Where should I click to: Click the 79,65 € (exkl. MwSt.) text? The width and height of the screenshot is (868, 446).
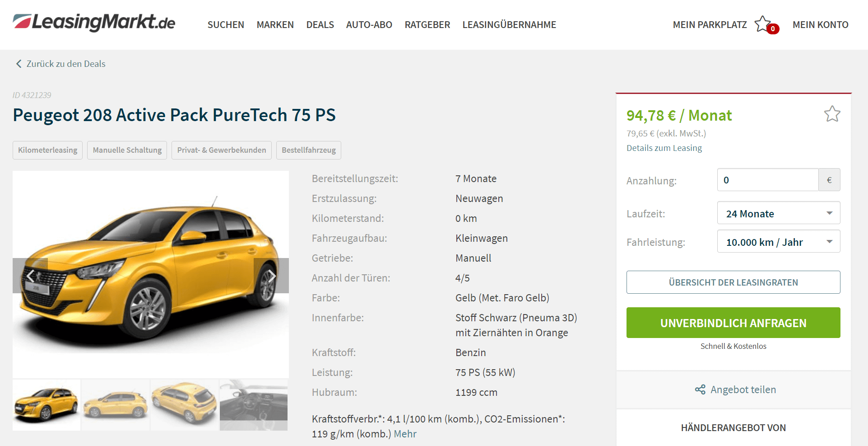(666, 133)
